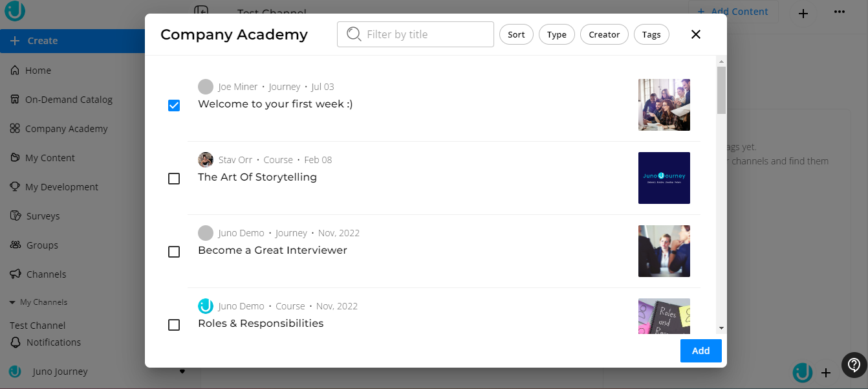868x389 pixels.
Task: Select Become a Great Interviewer checkbox
Action: point(174,252)
